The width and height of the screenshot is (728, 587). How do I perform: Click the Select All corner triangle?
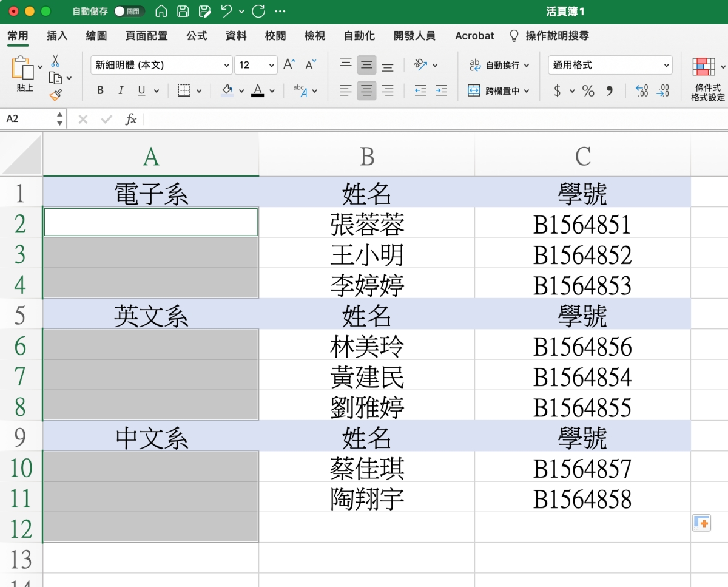coord(21,155)
